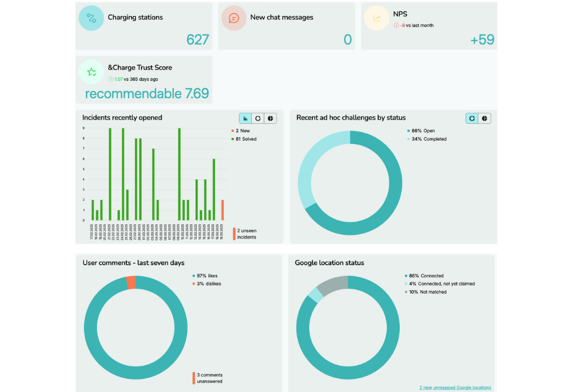Click the recommendable 7.69 trust score value
Viewport: 572px width, 392px height.
[146, 93]
